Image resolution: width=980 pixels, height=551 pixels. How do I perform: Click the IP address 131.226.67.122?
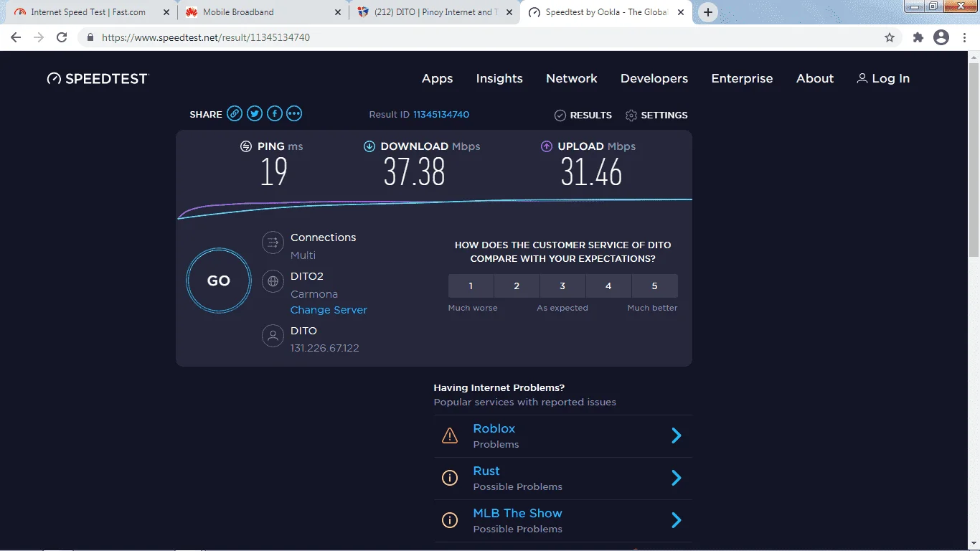coord(324,348)
